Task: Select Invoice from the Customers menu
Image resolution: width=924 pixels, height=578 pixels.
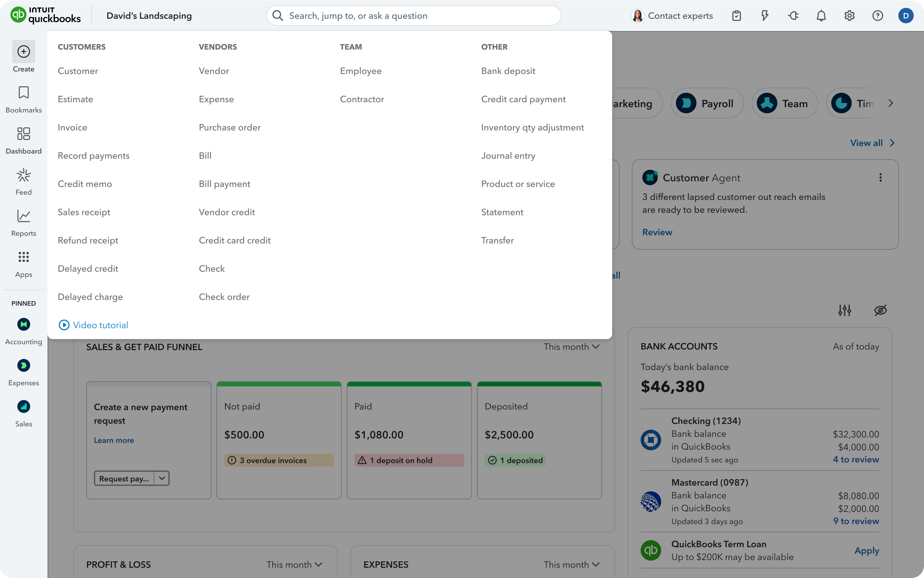Action: [72, 127]
